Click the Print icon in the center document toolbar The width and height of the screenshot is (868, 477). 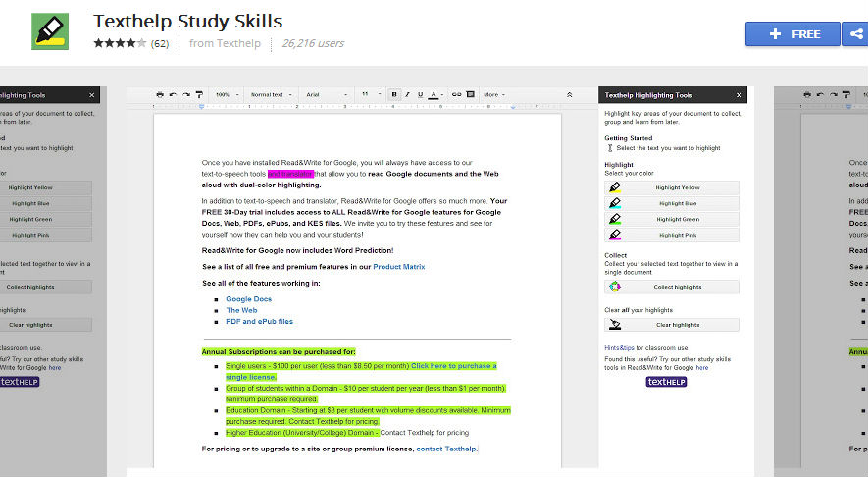pos(160,95)
